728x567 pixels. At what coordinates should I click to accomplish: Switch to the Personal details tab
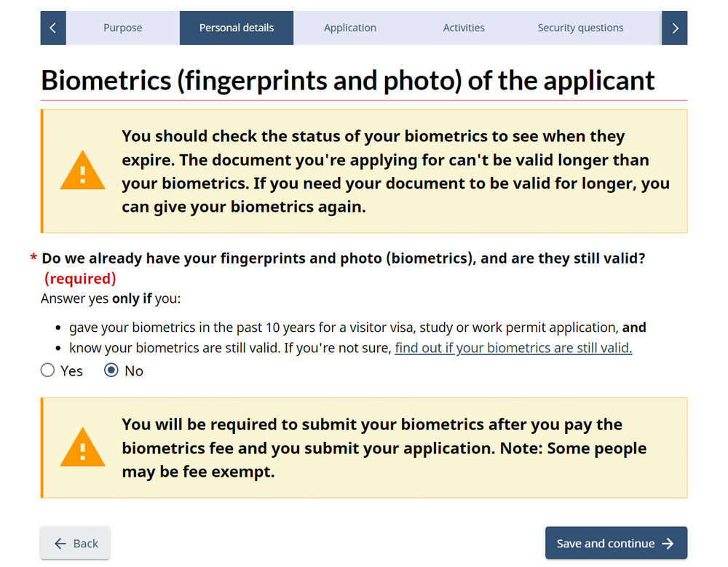pyautogui.click(x=237, y=28)
